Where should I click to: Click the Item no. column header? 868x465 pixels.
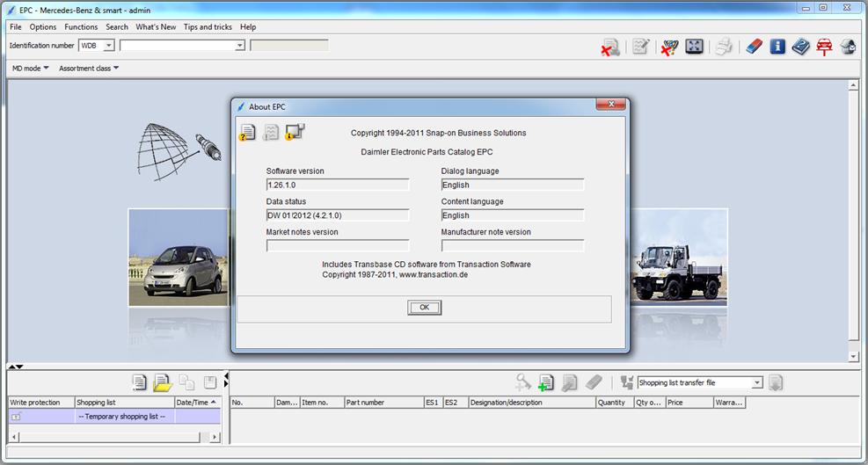click(322, 403)
